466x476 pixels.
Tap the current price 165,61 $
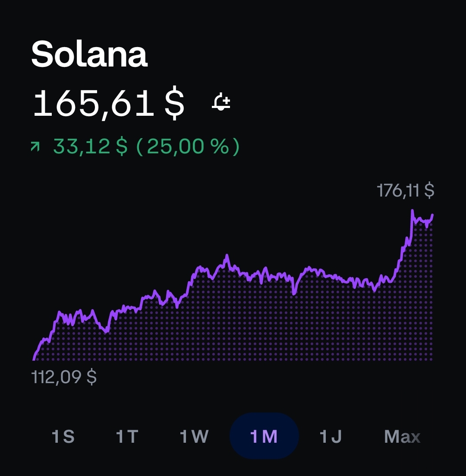tap(109, 103)
